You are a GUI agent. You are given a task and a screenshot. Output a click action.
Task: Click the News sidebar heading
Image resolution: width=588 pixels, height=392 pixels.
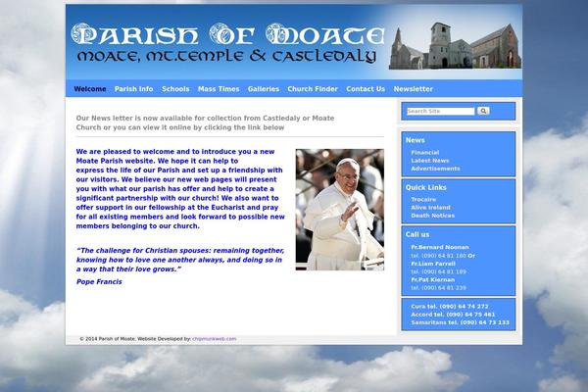[415, 140]
